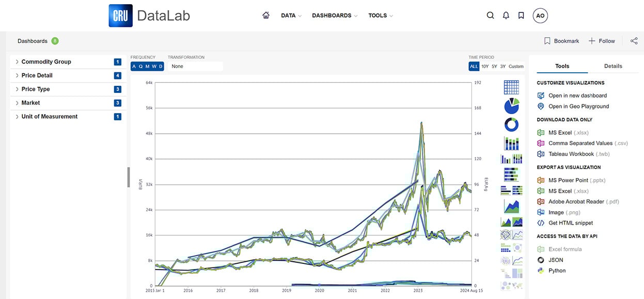Image resolution: width=644 pixels, height=299 pixels.
Task: Open the Transformation dropdown
Action: click(195, 66)
